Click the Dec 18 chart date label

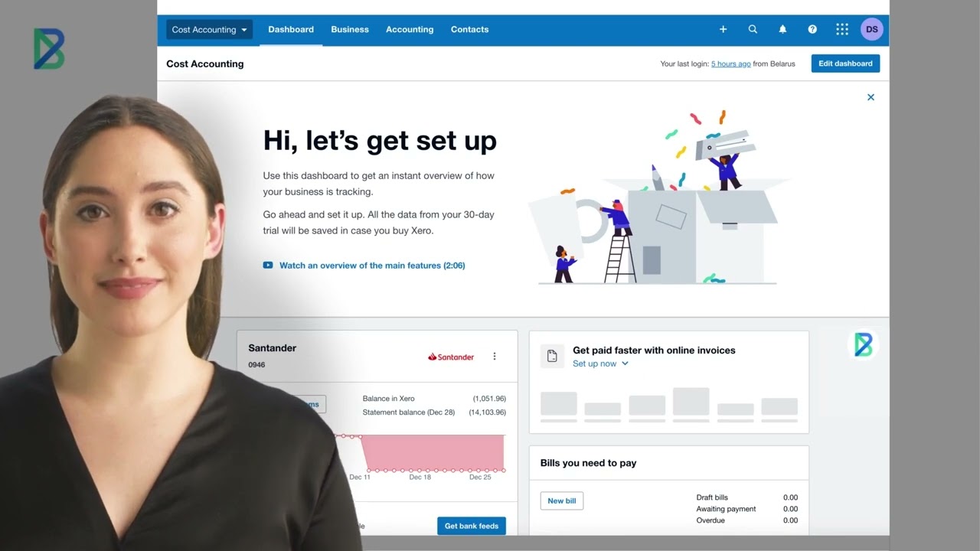420,477
